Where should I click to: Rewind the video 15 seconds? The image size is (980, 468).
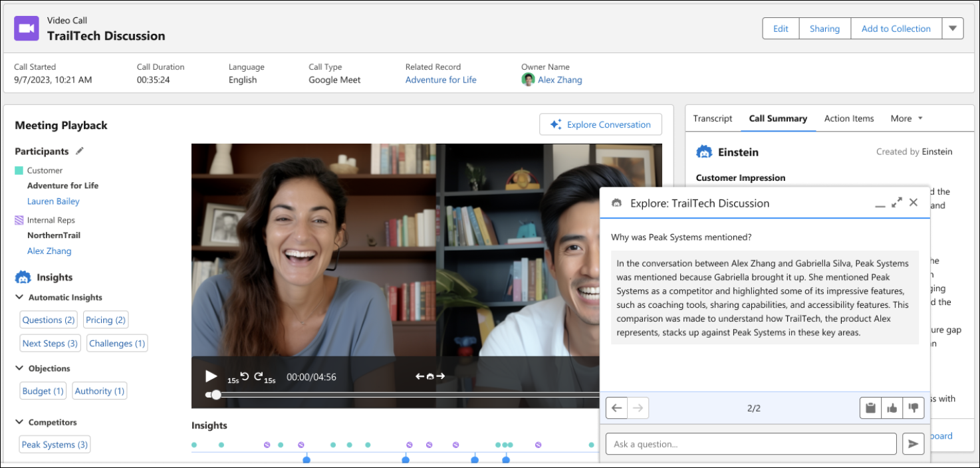(244, 376)
